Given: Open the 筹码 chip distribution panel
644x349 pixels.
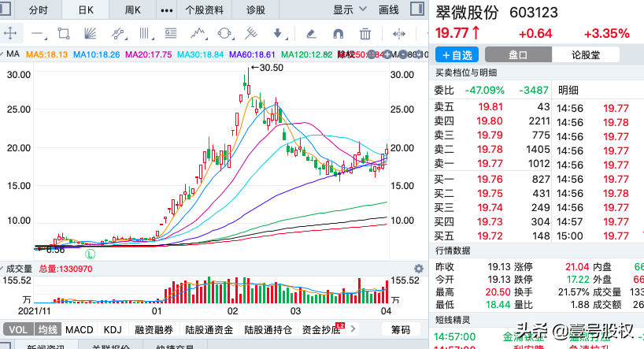Looking at the screenshot, I should coord(401,329).
